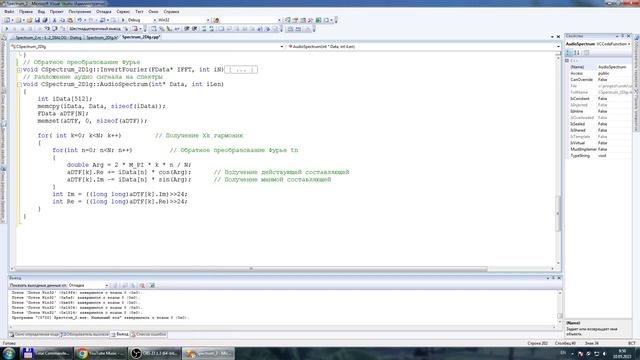
Task: Click Clear All icon in Output panel toolbar
Action: pyautogui.click(x=142, y=285)
